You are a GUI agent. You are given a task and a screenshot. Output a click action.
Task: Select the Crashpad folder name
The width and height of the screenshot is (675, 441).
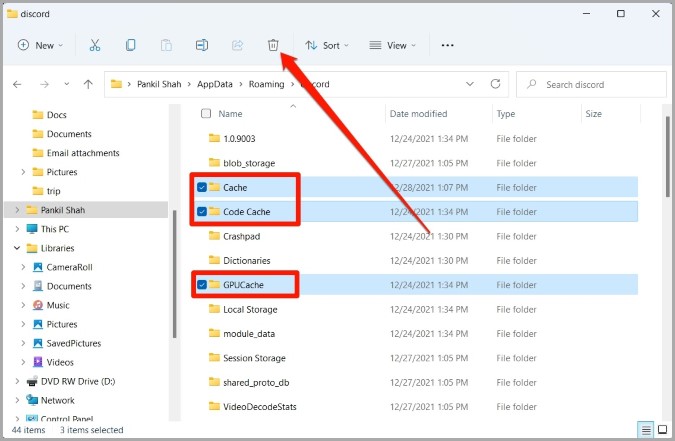point(242,236)
